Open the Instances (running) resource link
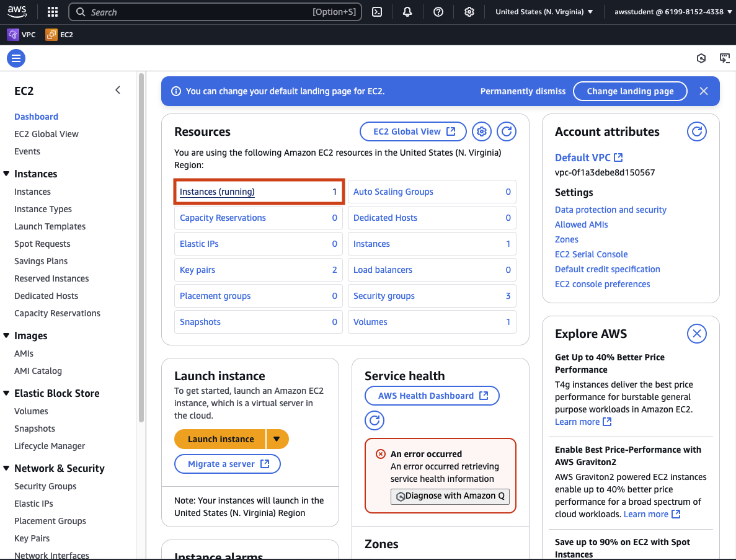 217,192
